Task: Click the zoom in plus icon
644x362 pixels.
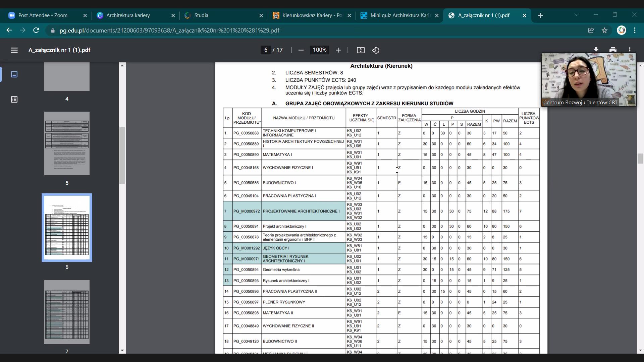Action: pos(338,50)
